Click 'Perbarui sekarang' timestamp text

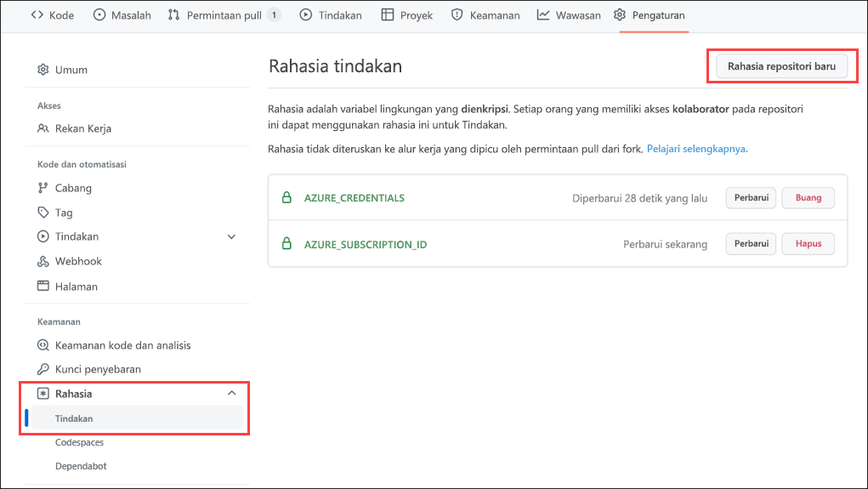[x=666, y=244]
